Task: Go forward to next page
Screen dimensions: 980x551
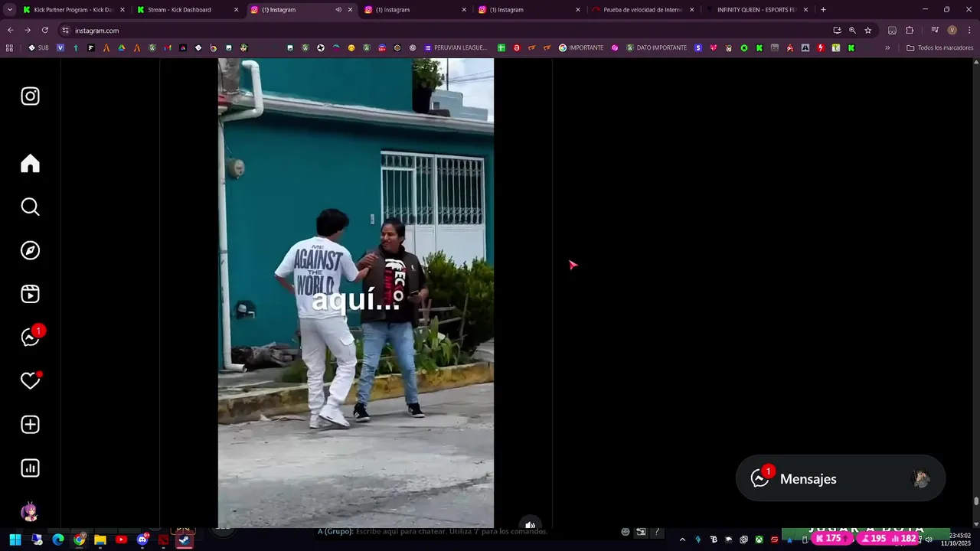Action: click(28, 30)
